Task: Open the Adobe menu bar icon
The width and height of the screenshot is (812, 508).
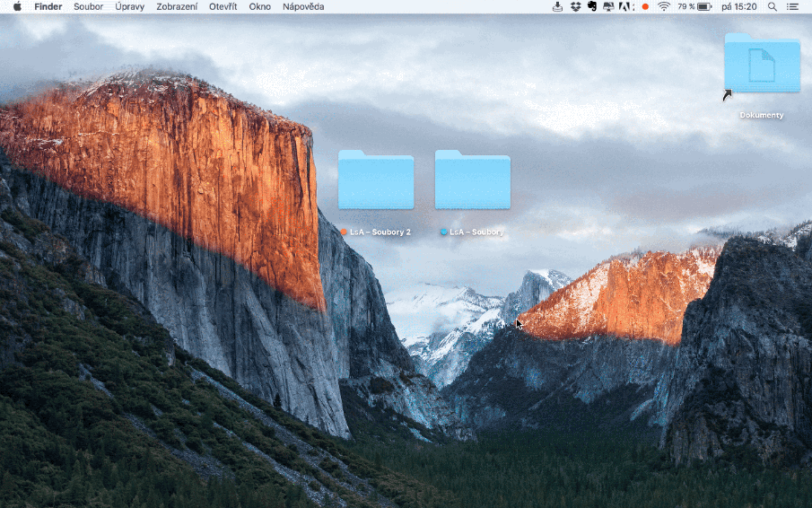Action: (x=626, y=7)
